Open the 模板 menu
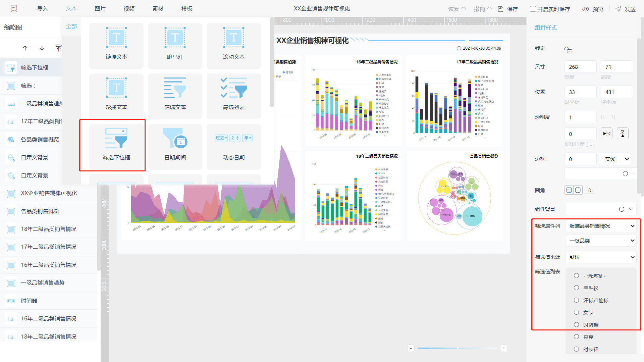Viewport: 644px width, 362px height. coord(186,9)
